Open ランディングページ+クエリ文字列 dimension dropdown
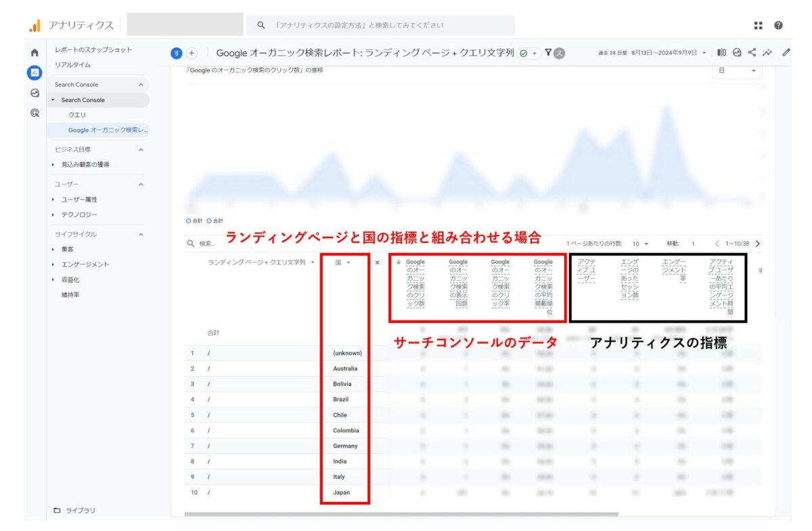 click(x=313, y=262)
